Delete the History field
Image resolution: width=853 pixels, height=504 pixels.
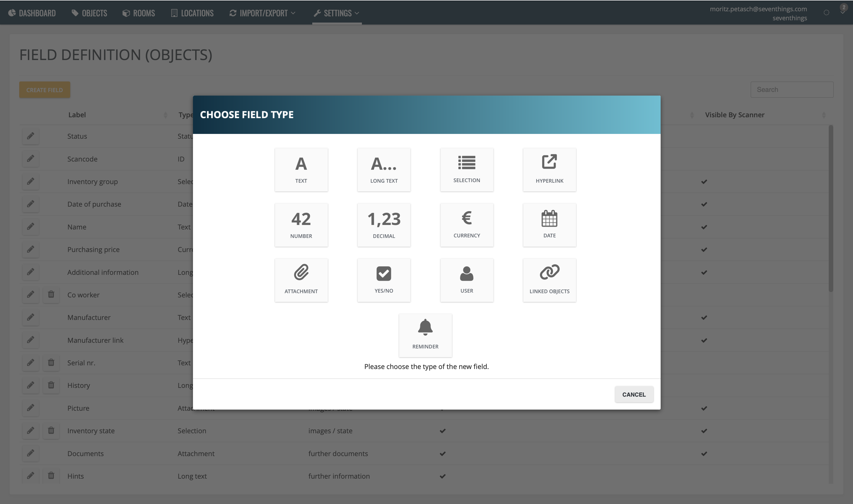pyautogui.click(x=51, y=385)
